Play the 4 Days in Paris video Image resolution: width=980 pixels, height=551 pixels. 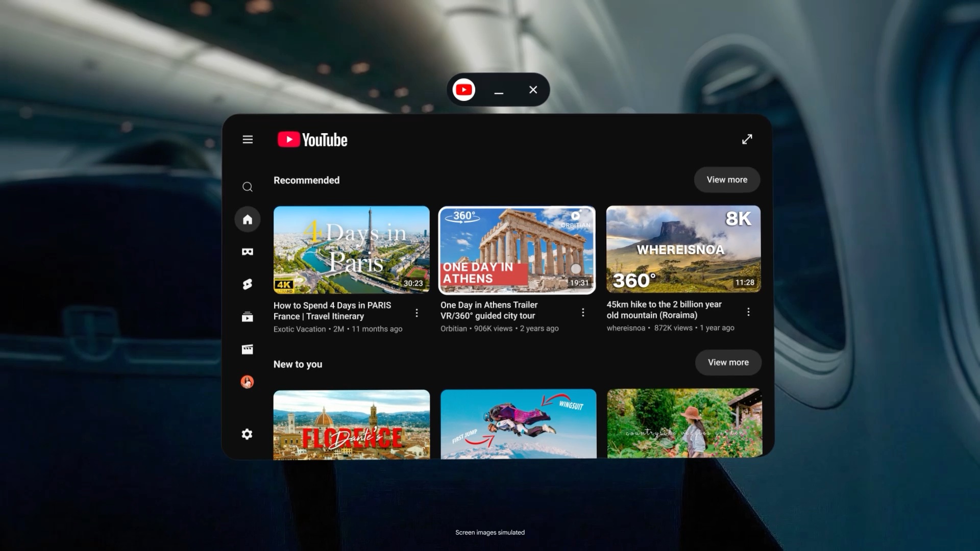click(352, 249)
